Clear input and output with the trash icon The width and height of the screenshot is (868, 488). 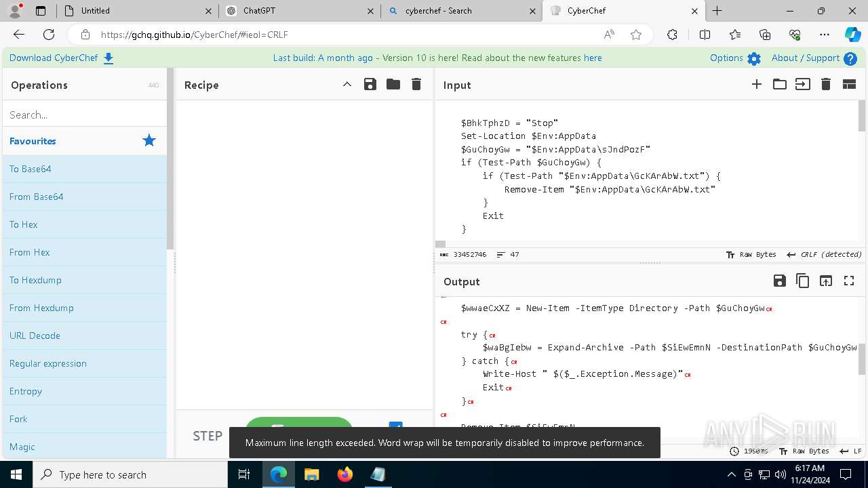[826, 85]
